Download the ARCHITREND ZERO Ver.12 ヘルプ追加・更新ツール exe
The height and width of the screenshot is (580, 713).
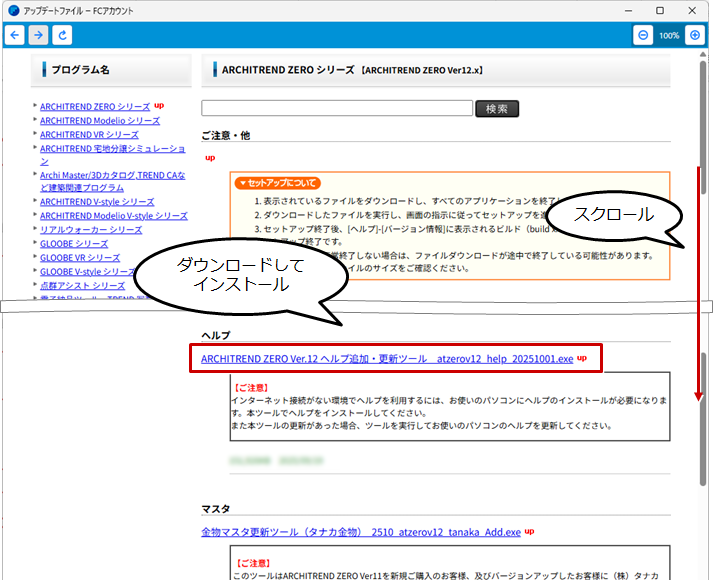[387, 358]
